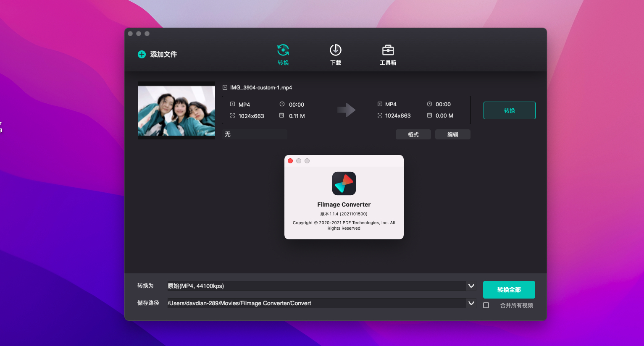Screen dimensions: 644x346
Task: Click the file name IMG_3904-custom-1.mp4
Action: coord(261,88)
